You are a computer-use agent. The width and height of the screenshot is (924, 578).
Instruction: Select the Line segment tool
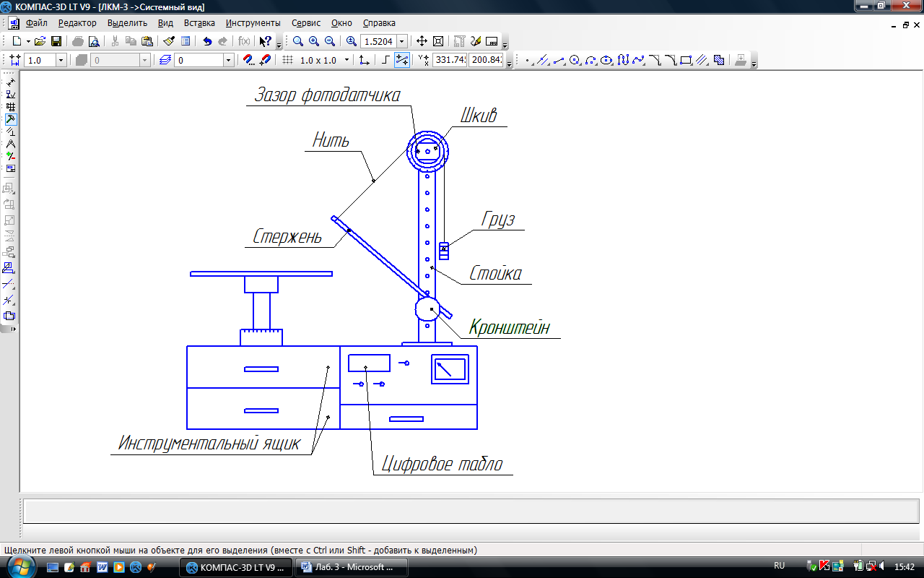[559, 60]
